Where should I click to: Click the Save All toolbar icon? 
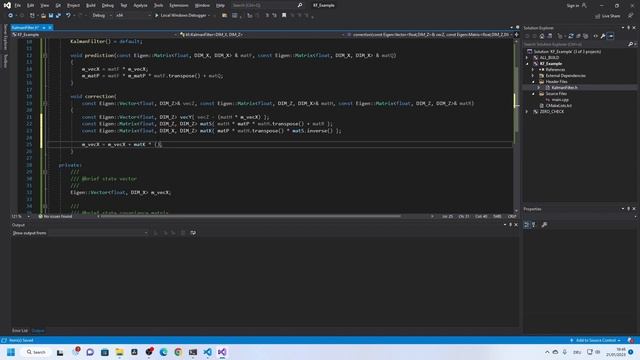58,16
